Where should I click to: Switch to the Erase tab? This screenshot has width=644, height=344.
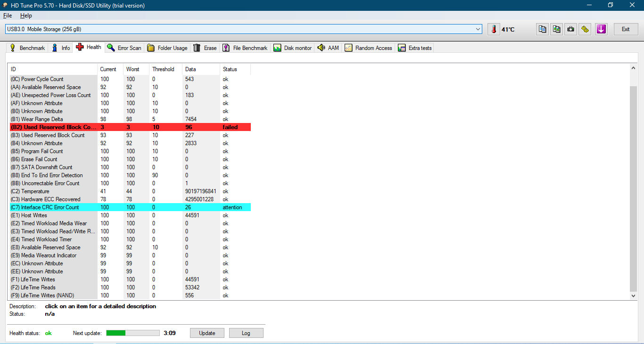pos(205,48)
